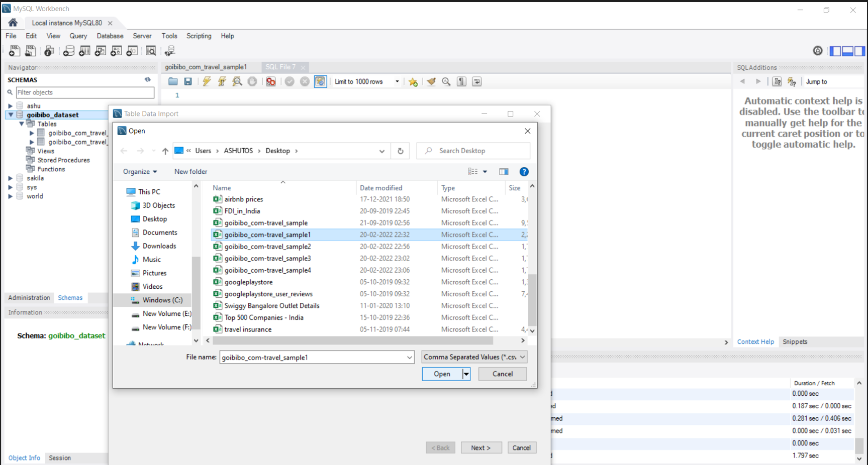This screenshot has width=868, height=465.
Task: Toggle autocommit in the SQL editor toolbar
Action: (321, 81)
